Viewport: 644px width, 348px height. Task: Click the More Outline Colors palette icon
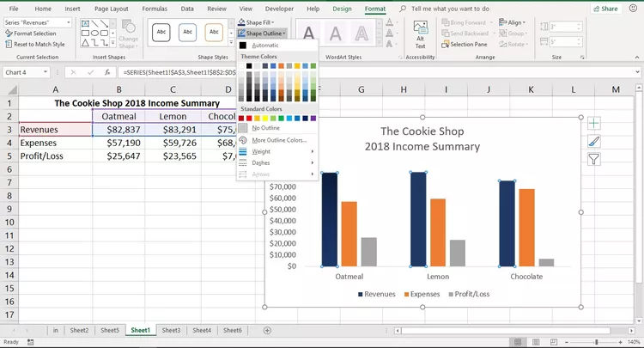pyautogui.click(x=243, y=140)
